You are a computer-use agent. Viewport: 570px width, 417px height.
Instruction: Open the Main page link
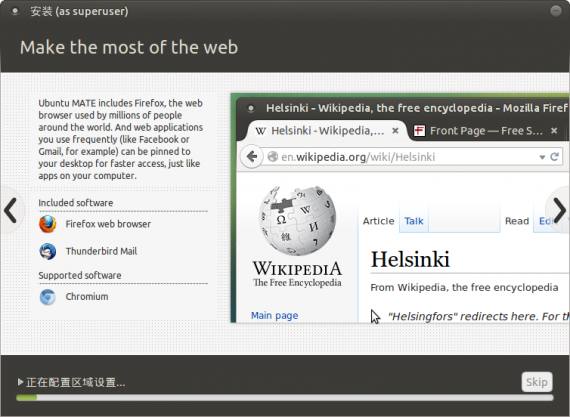tap(274, 316)
